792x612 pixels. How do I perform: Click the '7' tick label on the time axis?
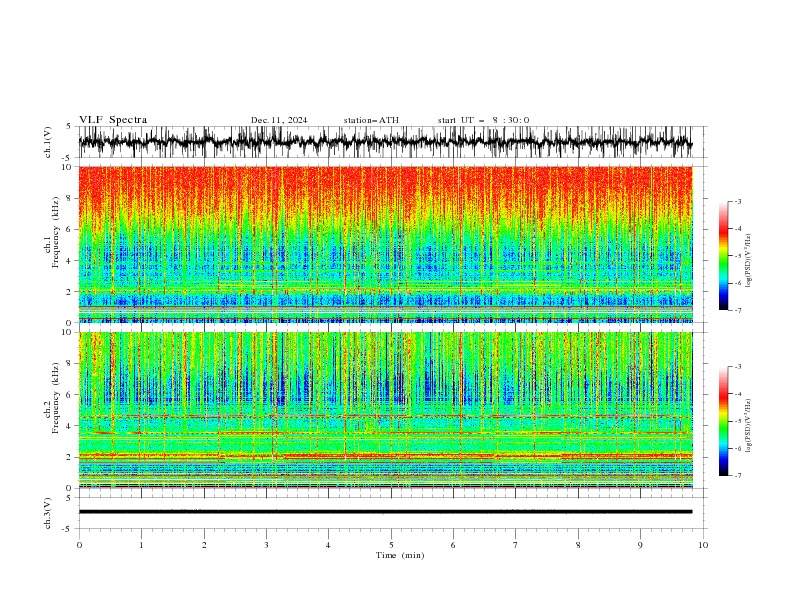click(x=516, y=545)
